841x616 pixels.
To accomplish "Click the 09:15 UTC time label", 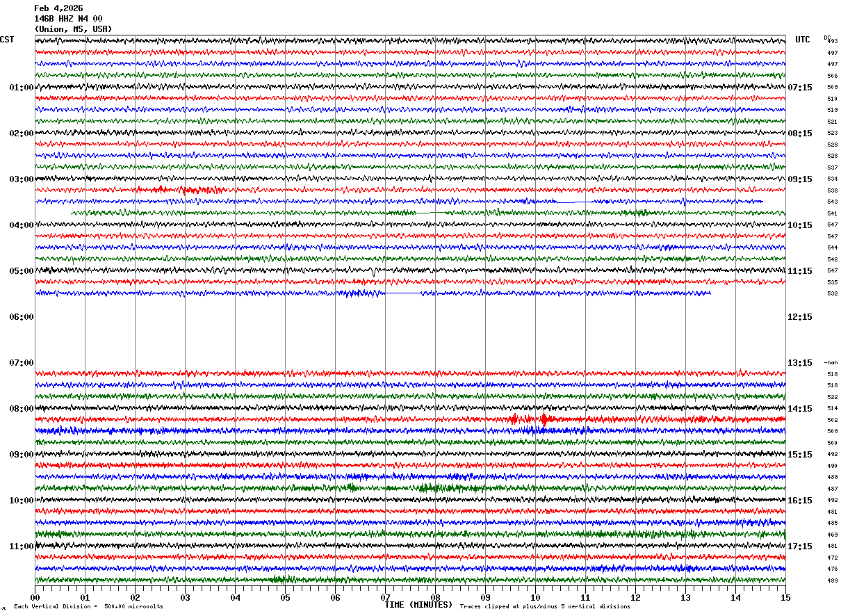I will [x=800, y=179].
